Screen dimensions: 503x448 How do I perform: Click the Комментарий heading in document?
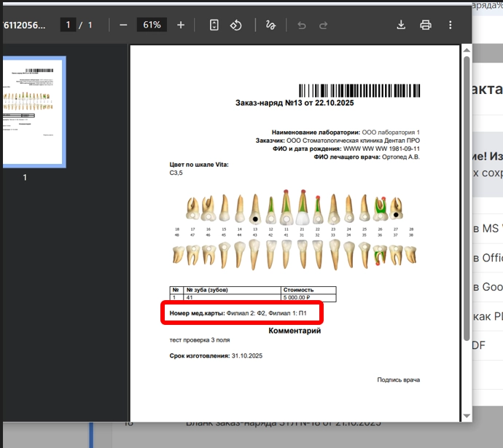pos(295,331)
